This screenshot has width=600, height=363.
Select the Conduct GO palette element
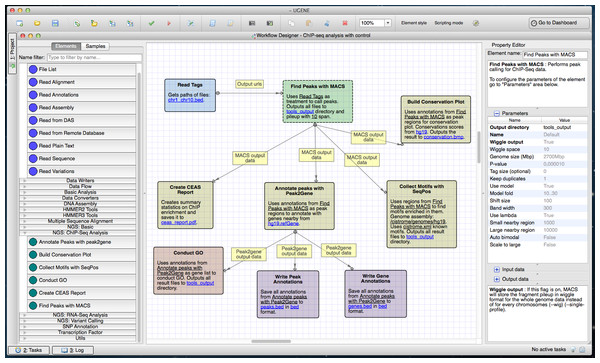pos(82,280)
